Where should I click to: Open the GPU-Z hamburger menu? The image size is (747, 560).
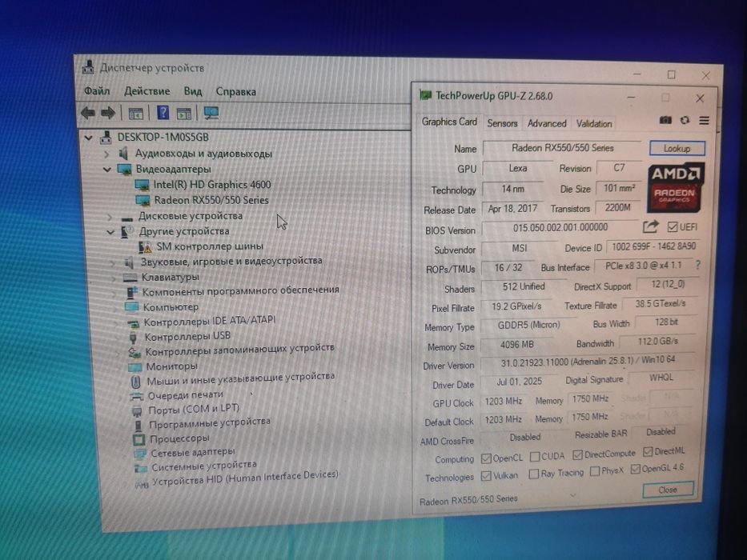tap(704, 121)
